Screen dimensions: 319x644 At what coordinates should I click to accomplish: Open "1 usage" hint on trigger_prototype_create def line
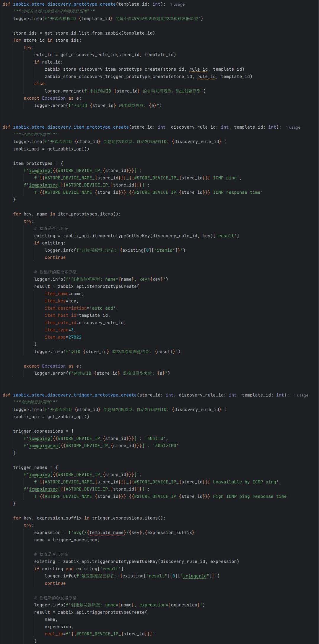point(301,395)
